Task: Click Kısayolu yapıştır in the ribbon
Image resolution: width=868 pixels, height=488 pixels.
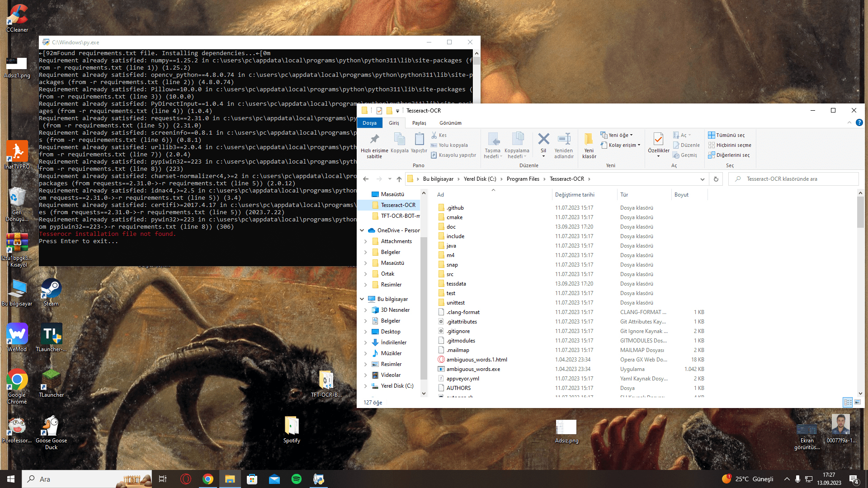Action: click(x=453, y=155)
